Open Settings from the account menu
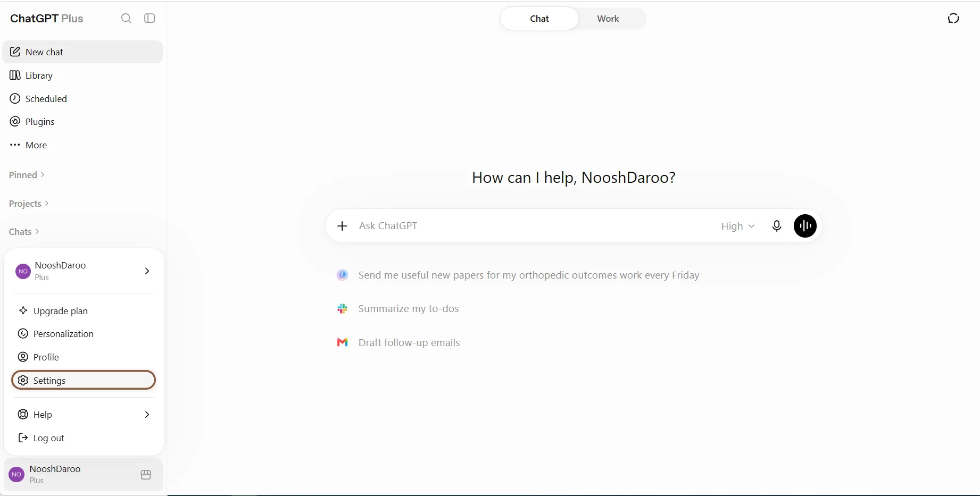 tap(84, 380)
